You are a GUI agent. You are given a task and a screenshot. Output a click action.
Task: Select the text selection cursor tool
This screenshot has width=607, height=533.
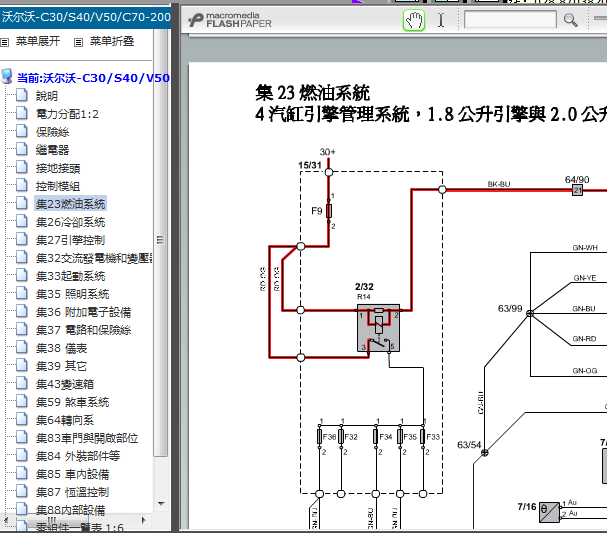[x=441, y=20]
